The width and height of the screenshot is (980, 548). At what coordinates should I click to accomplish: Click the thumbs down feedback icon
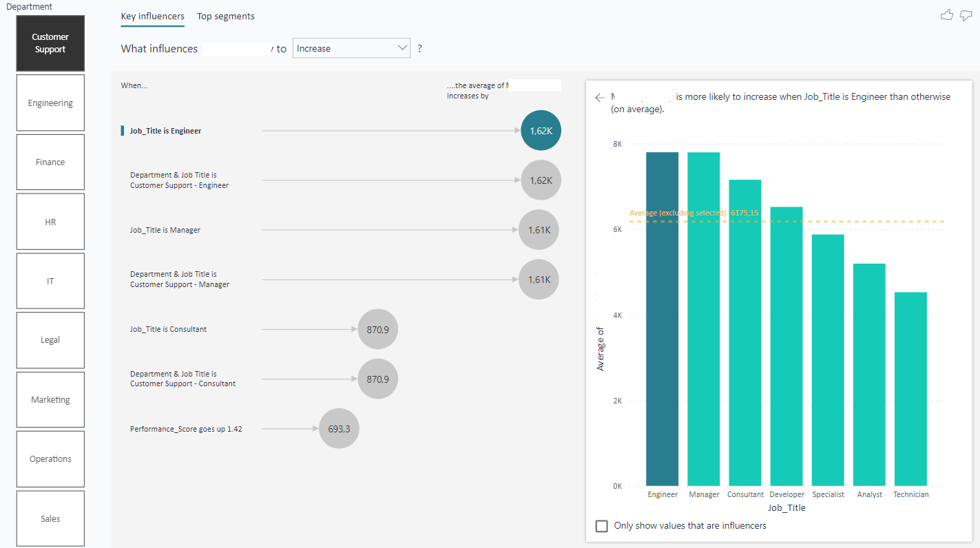click(x=966, y=15)
